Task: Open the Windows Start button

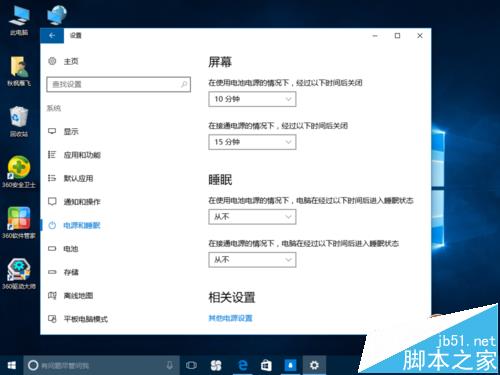Action: coord(12,365)
